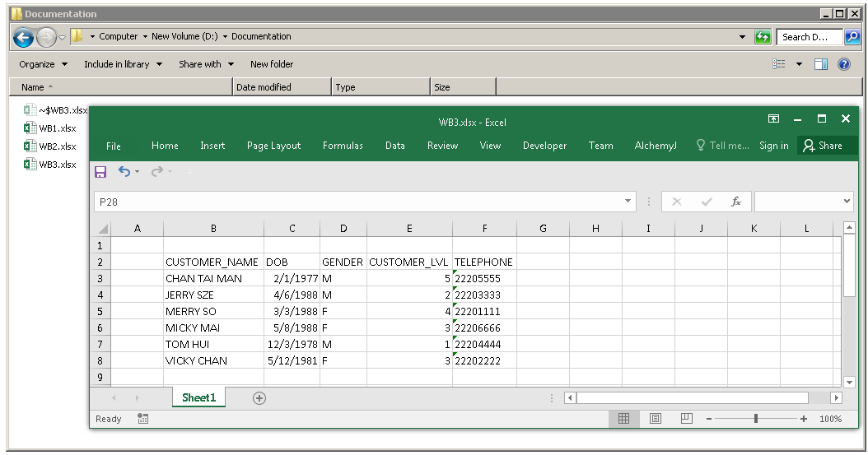
Task: Toggle the Explorer preview pane
Action: [x=820, y=64]
